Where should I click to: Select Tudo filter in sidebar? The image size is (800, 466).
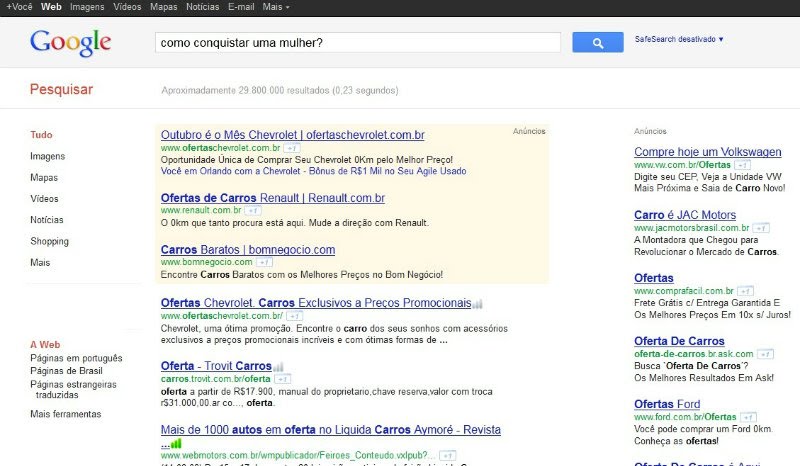tap(41, 135)
